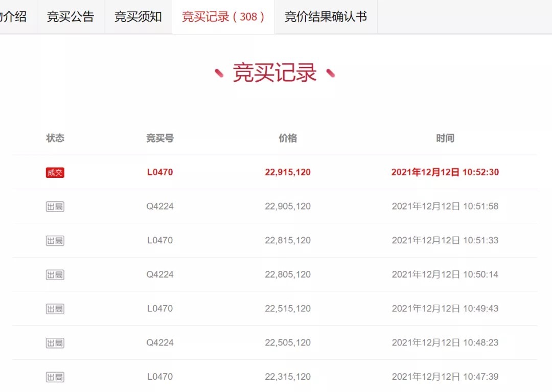Open the 竞买须知 tab
Viewport: 552px width, 392px height.
click(138, 16)
